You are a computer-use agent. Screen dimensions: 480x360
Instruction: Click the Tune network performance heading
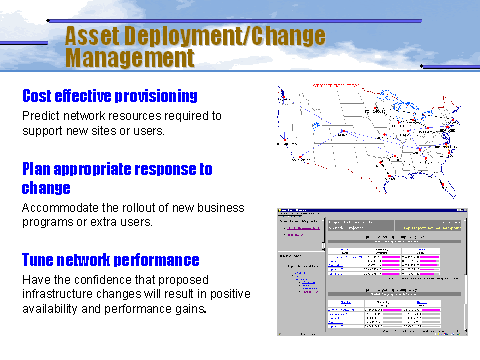110,260
